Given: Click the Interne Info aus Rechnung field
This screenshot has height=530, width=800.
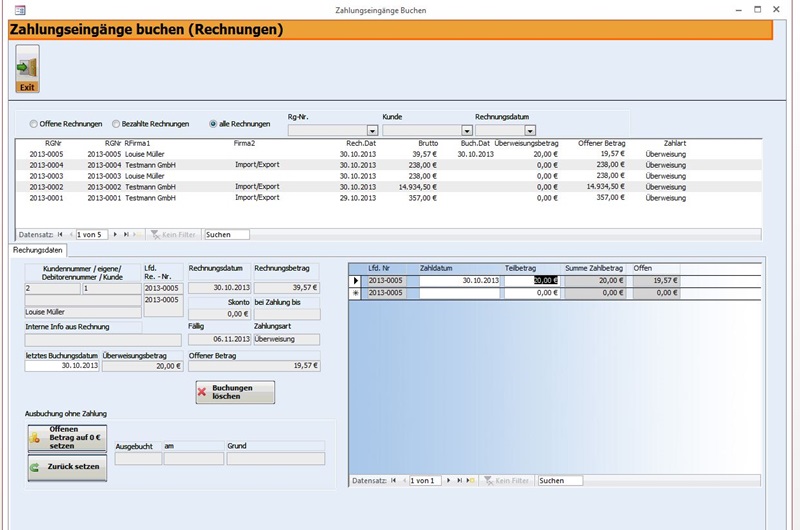Looking at the screenshot, I should pos(103,340).
